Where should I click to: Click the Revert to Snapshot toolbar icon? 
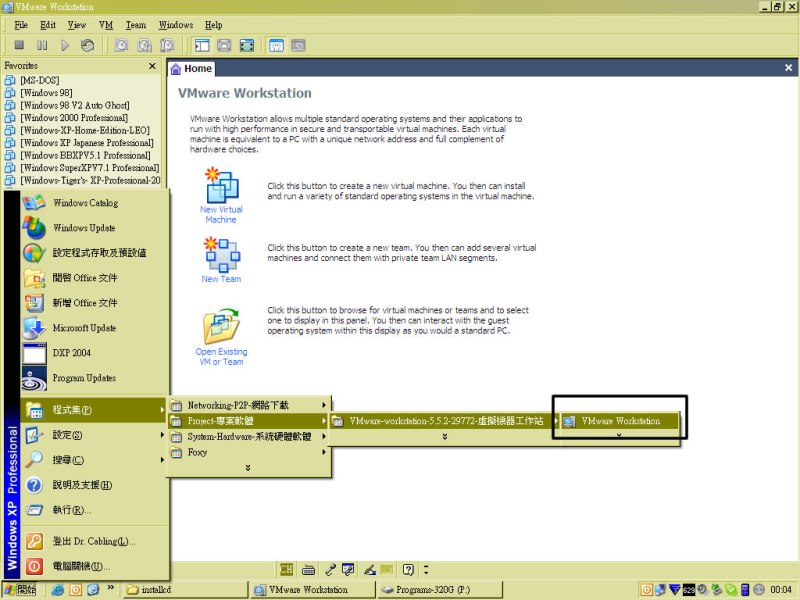pos(144,45)
